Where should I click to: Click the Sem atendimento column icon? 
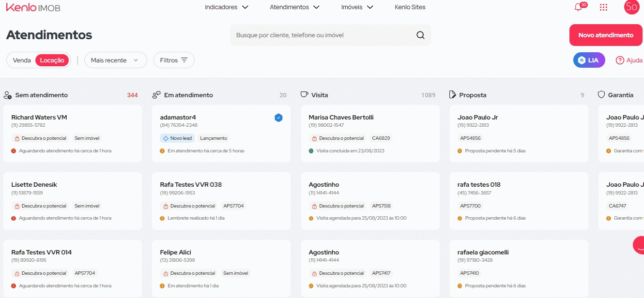coord(7,95)
